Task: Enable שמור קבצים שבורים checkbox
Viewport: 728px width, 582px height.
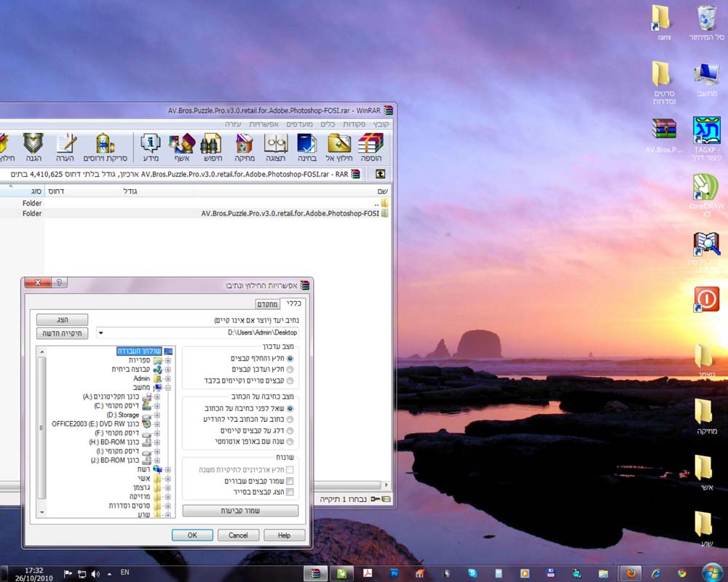Action: click(290, 481)
